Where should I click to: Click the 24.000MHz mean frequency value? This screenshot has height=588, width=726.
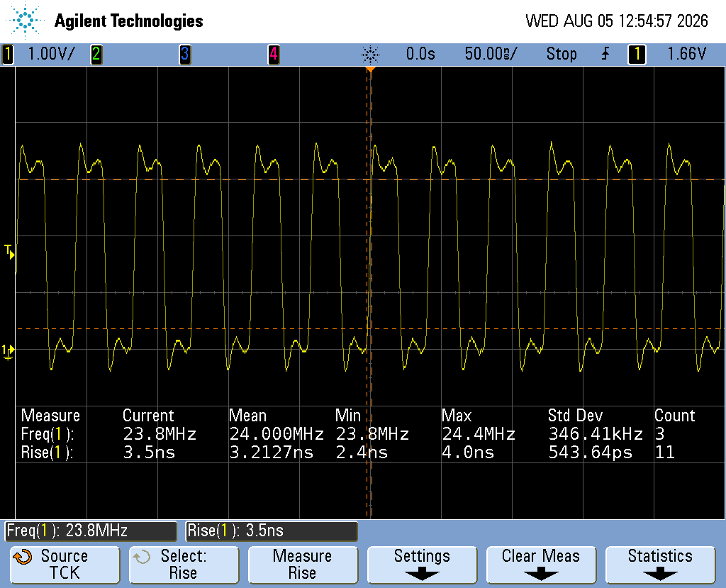tap(277, 434)
